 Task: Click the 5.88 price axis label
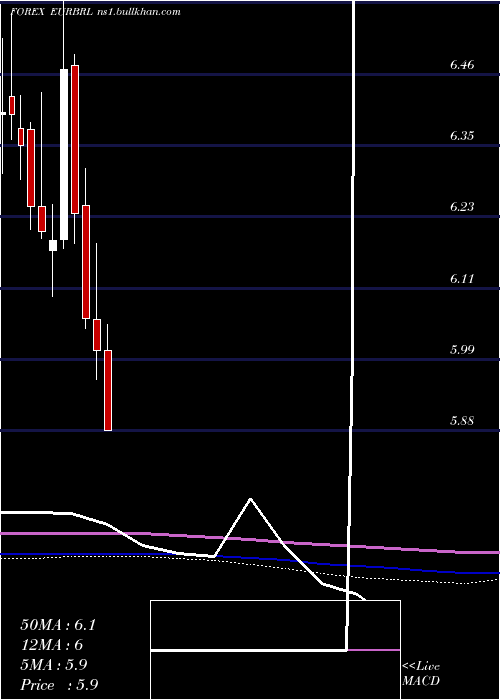pyautogui.click(x=462, y=421)
